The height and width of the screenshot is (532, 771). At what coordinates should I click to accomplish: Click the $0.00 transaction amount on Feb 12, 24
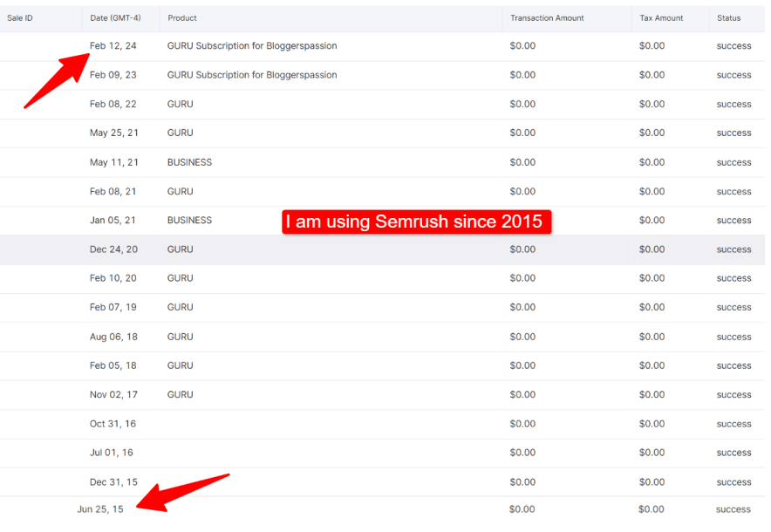(522, 45)
